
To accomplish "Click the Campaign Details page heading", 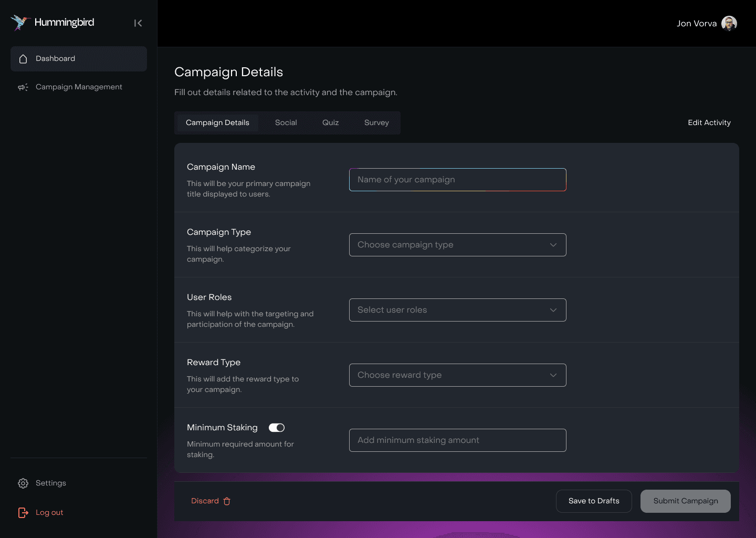I will [228, 72].
